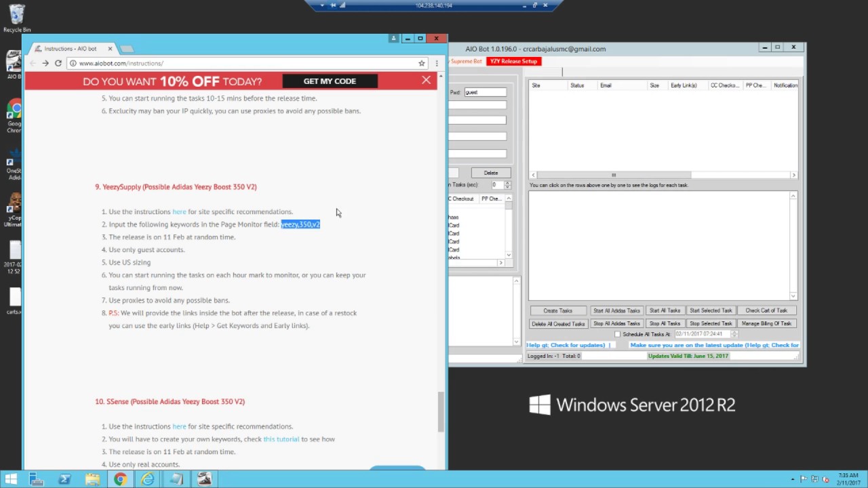
Task: Close the Instructions - AIO bot tab
Action: [x=110, y=49]
